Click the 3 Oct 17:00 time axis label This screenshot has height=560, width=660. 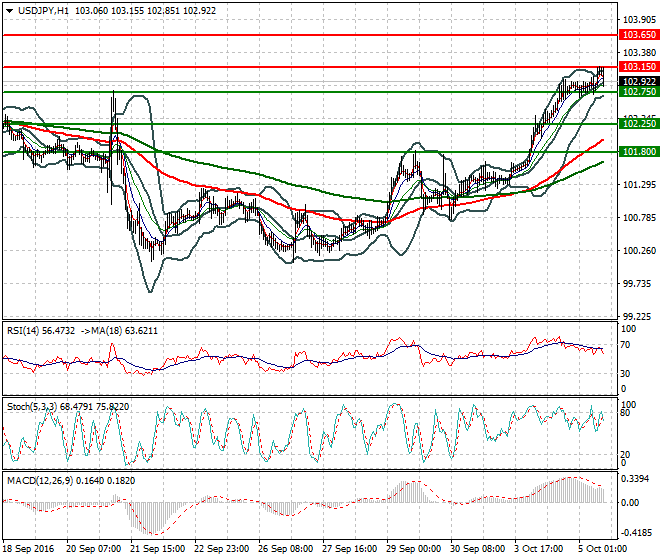(x=538, y=549)
